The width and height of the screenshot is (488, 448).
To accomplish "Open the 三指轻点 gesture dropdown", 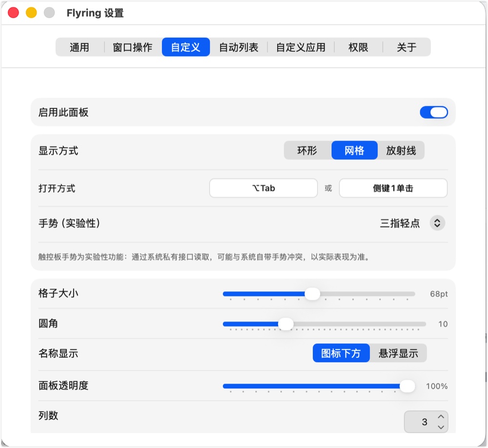I will pyautogui.click(x=437, y=223).
